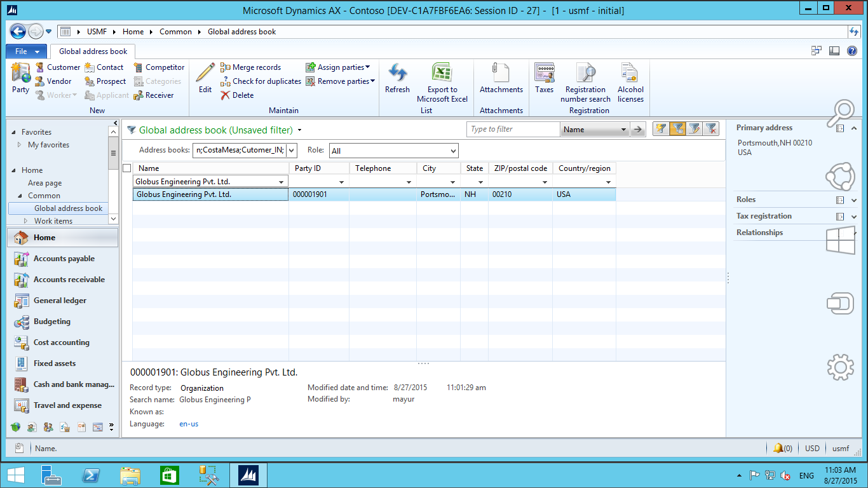Add a new Contact party
Screen dimensions: 868x488
pyautogui.click(x=104, y=67)
